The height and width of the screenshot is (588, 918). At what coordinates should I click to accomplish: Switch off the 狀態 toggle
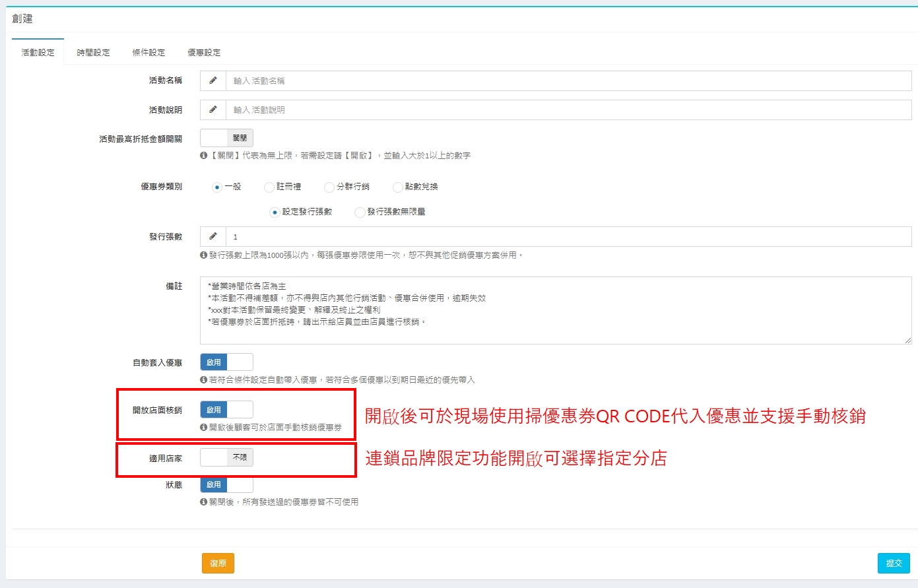(x=226, y=484)
